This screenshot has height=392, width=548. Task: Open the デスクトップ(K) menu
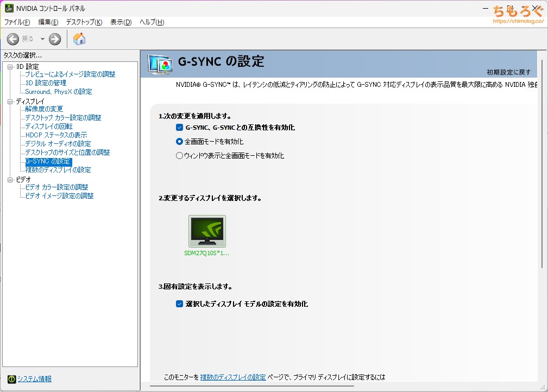(x=84, y=22)
